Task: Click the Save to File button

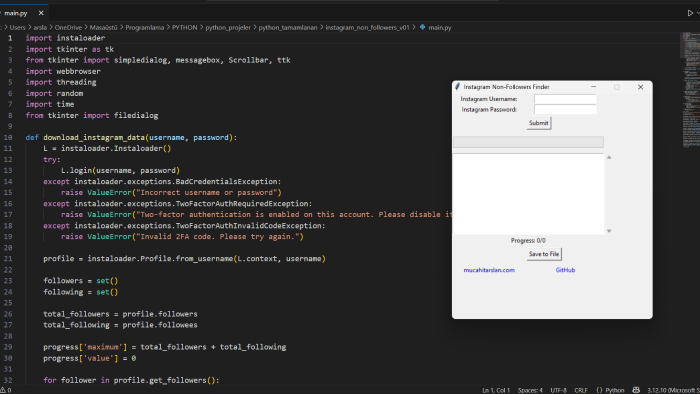Action: tap(544, 254)
